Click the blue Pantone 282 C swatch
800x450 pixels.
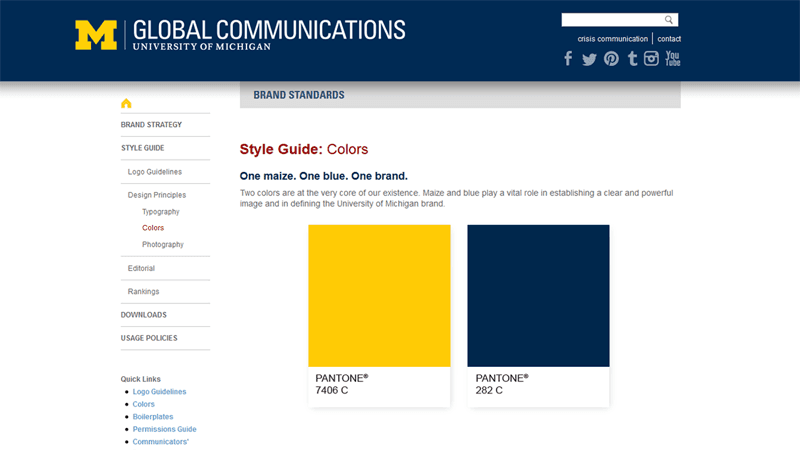[x=538, y=296]
